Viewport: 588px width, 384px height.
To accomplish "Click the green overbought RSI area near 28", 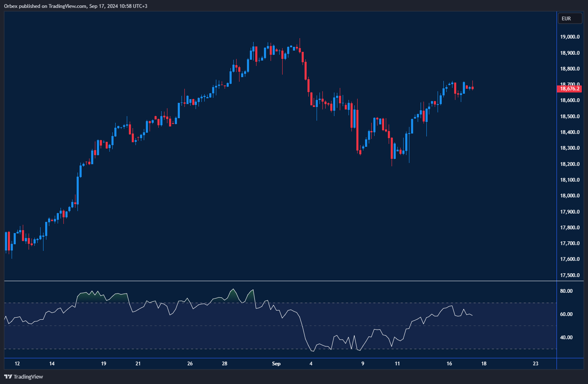I will tap(233, 296).
